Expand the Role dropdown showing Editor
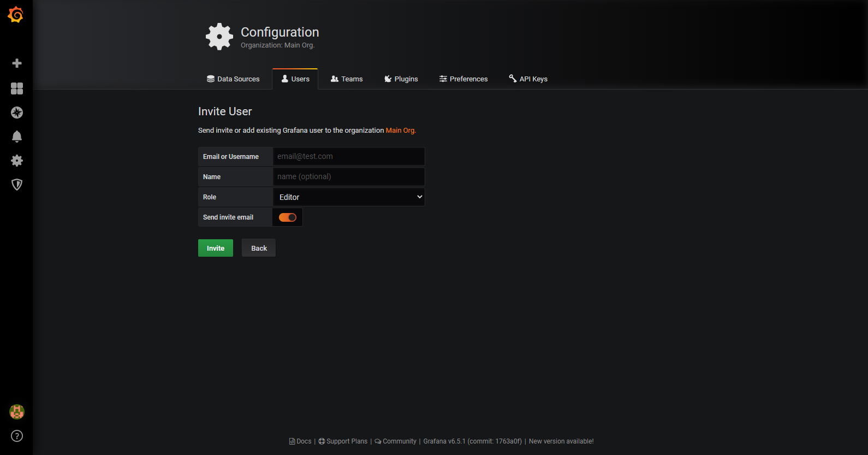This screenshot has width=868, height=455. click(x=349, y=197)
